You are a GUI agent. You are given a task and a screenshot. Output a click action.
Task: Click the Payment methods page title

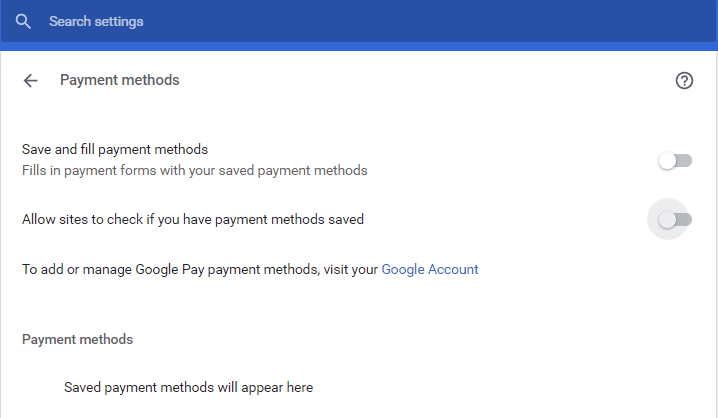pos(120,80)
